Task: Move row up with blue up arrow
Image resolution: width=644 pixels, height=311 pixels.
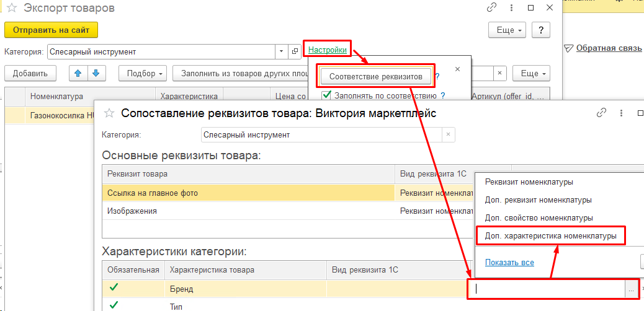Action: coord(78,74)
